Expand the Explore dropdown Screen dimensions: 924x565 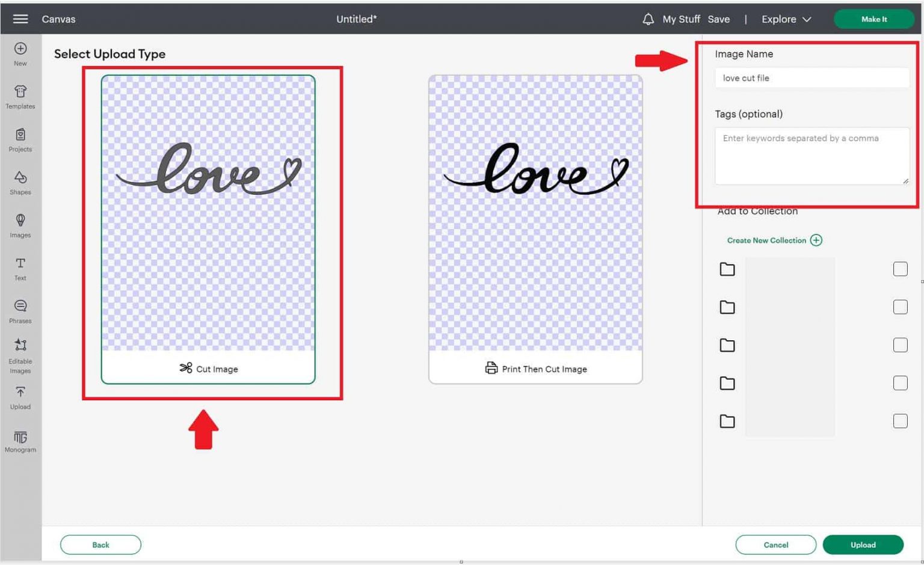tap(785, 19)
